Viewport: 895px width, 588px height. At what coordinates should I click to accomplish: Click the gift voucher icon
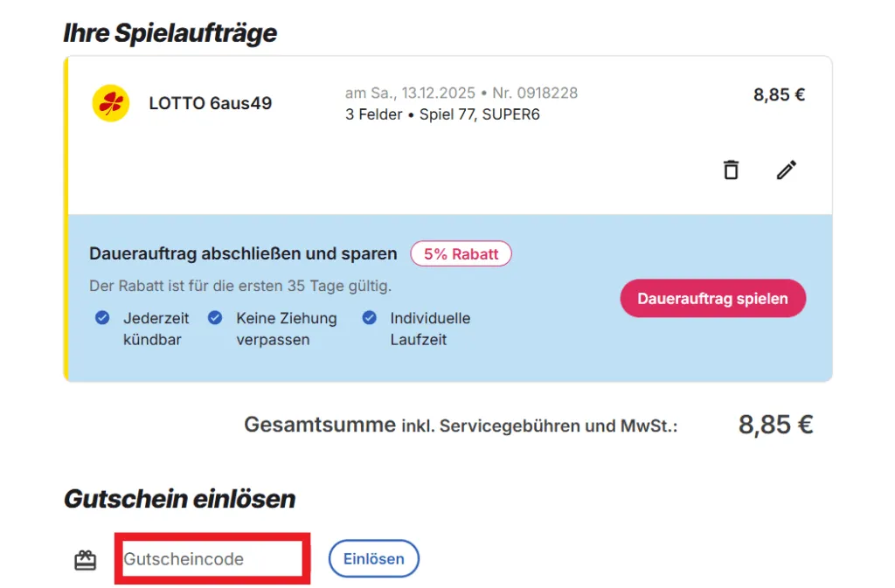point(85,558)
